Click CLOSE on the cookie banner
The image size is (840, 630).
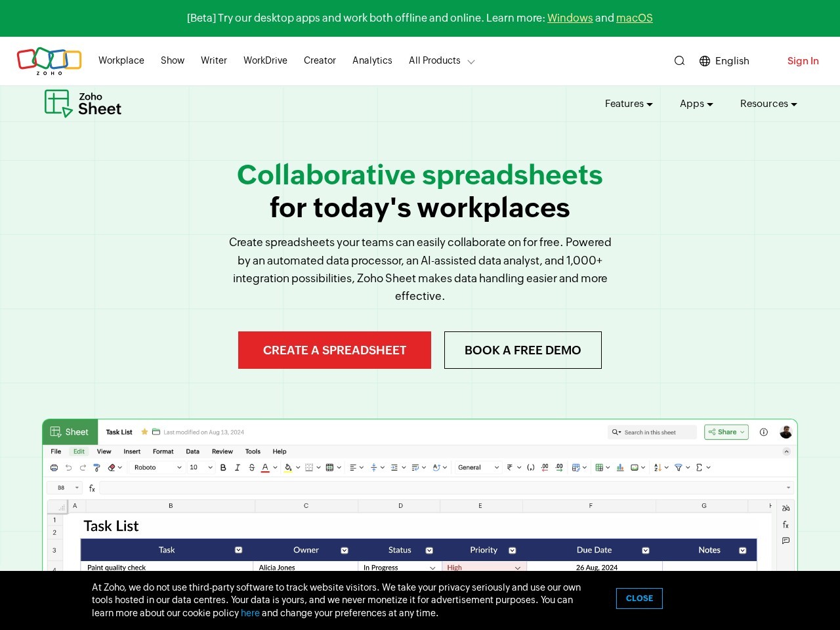click(639, 598)
